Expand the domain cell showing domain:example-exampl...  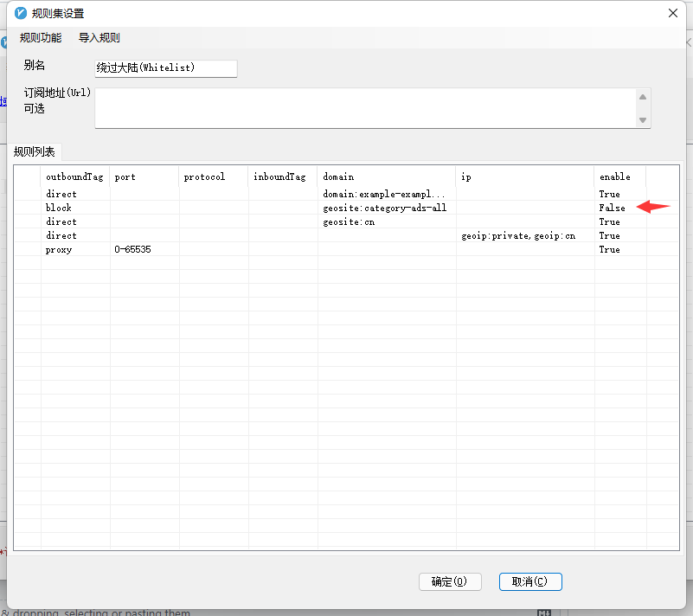coord(384,194)
